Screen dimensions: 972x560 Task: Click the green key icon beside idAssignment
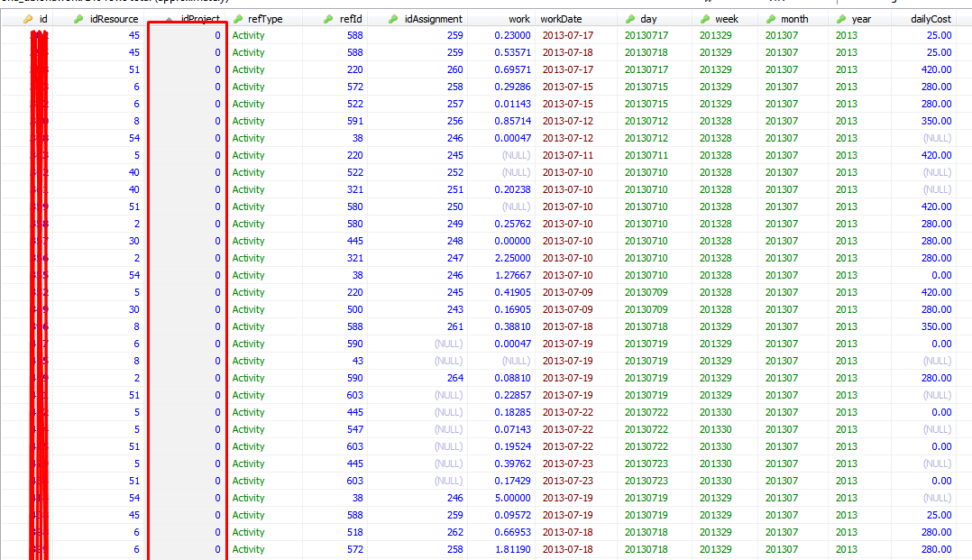(x=399, y=19)
